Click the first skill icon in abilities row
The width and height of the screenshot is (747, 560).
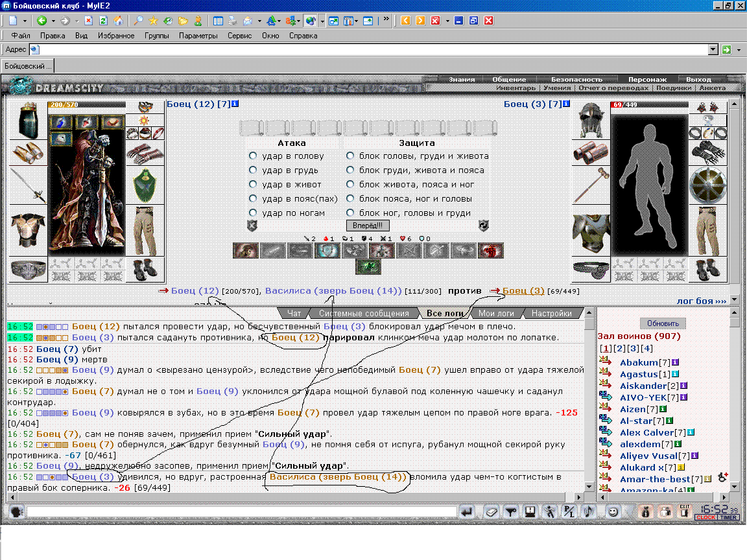tap(246, 250)
